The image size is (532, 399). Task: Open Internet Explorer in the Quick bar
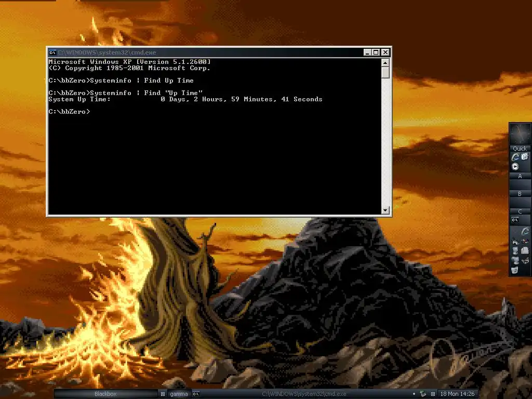click(x=515, y=157)
